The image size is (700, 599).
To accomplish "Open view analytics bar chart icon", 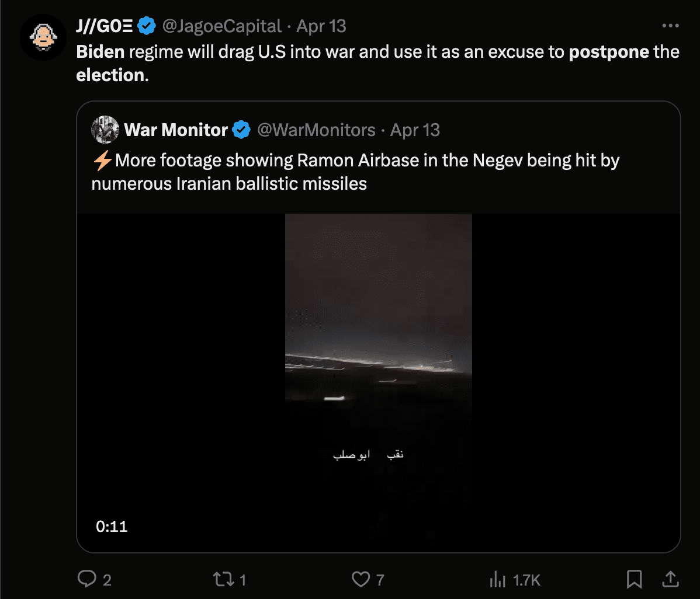I will 497,579.
